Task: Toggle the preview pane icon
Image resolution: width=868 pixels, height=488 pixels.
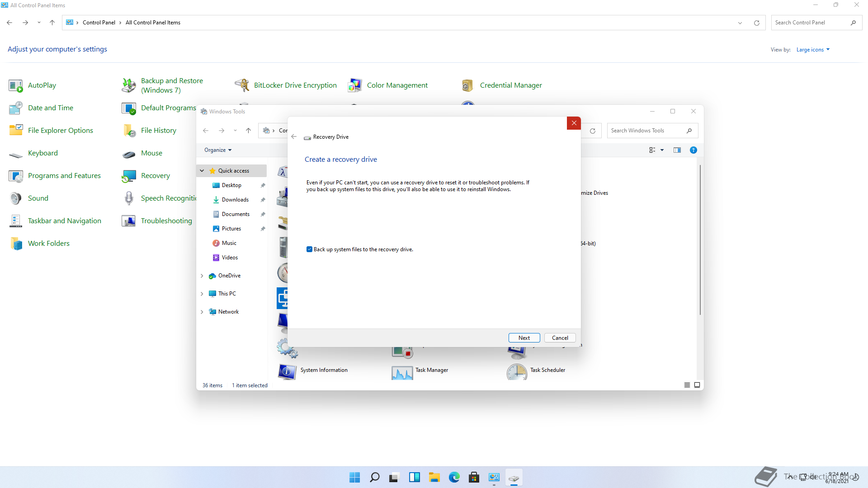Action: 677,150
